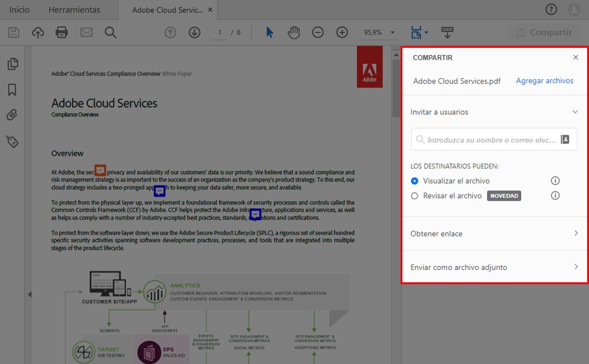Expand Enviar como archivo adjunto section
This screenshot has height=364, width=589.
pyautogui.click(x=576, y=266)
